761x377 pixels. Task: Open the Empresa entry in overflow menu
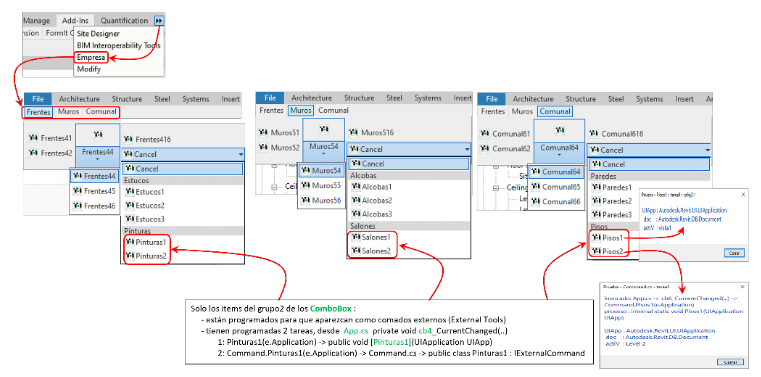click(91, 58)
